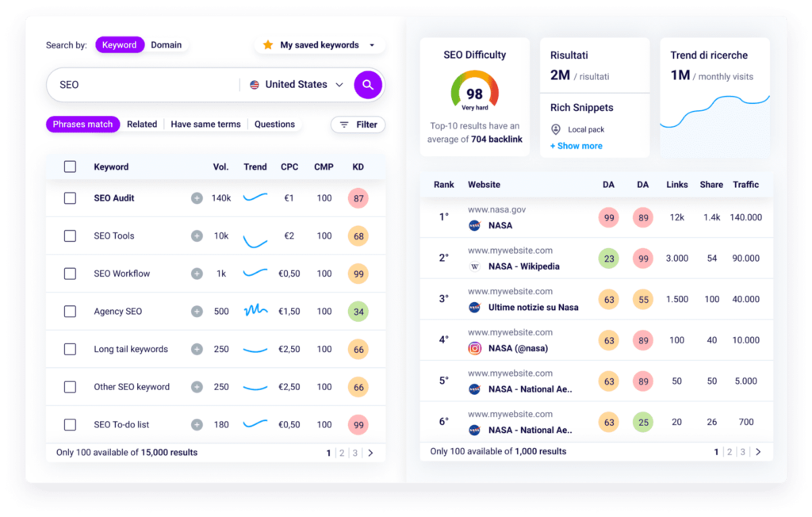Go to page 2 of website results
This screenshot has width=812, height=517.
730,452
